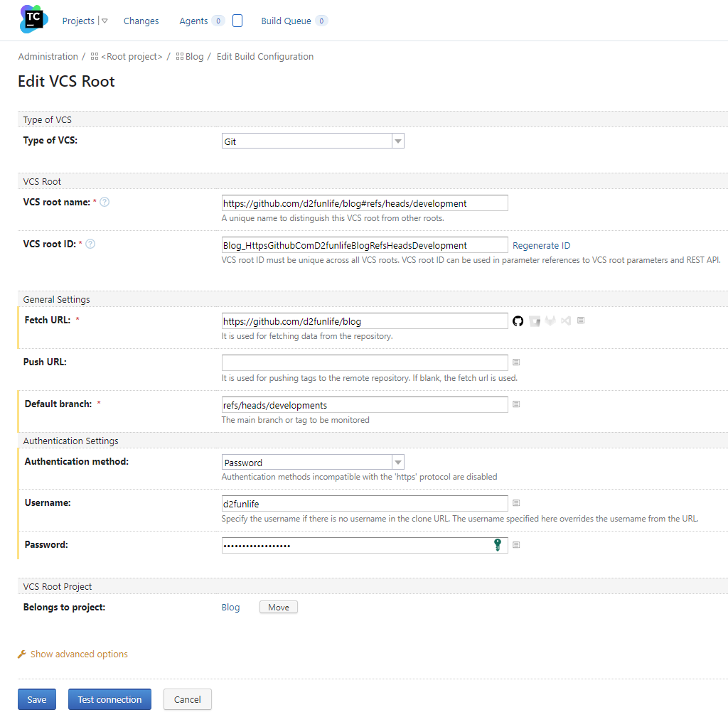This screenshot has height=717, width=728.
Task: Click the GitHub icon beside Fetch URL
Action: tap(518, 321)
